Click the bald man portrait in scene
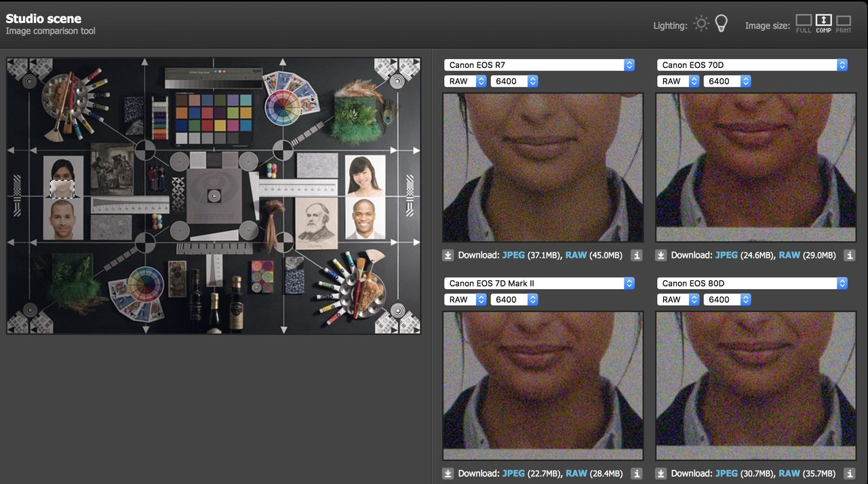Viewport: 868px width, 484px height. tap(365, 219)
